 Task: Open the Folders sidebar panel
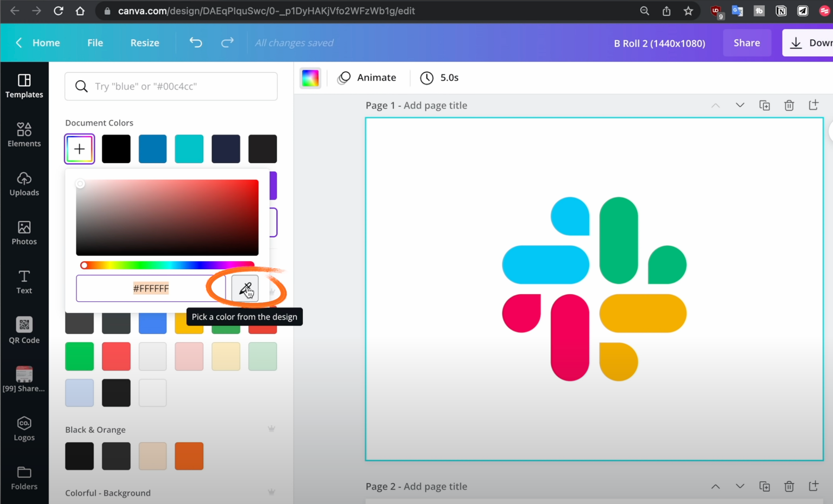(x=24, y=478)
